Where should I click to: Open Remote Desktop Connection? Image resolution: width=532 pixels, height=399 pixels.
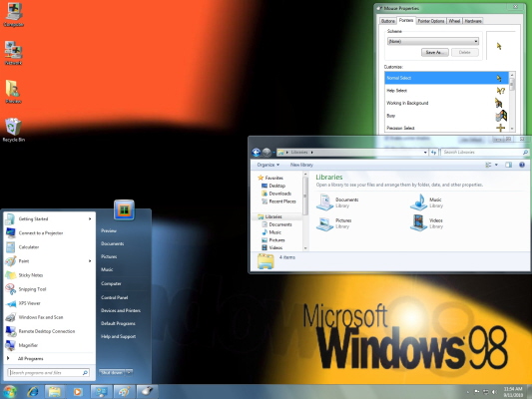[x=49, y=331]
